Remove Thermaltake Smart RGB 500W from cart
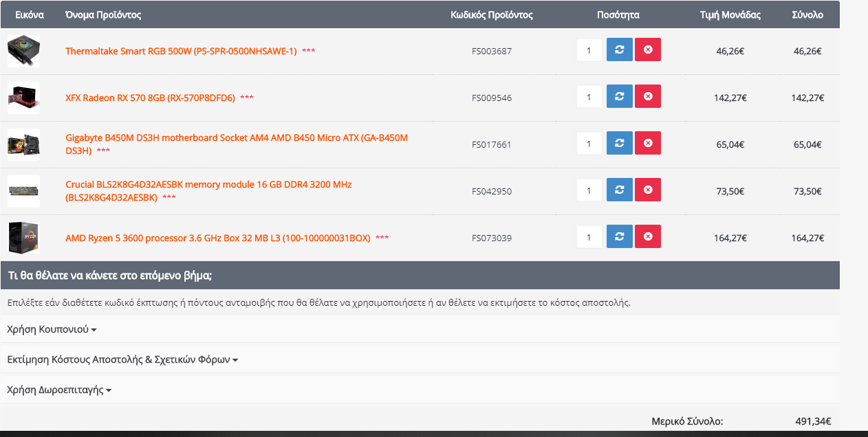This screenshot has height=437, width=868. pos(648,50)
